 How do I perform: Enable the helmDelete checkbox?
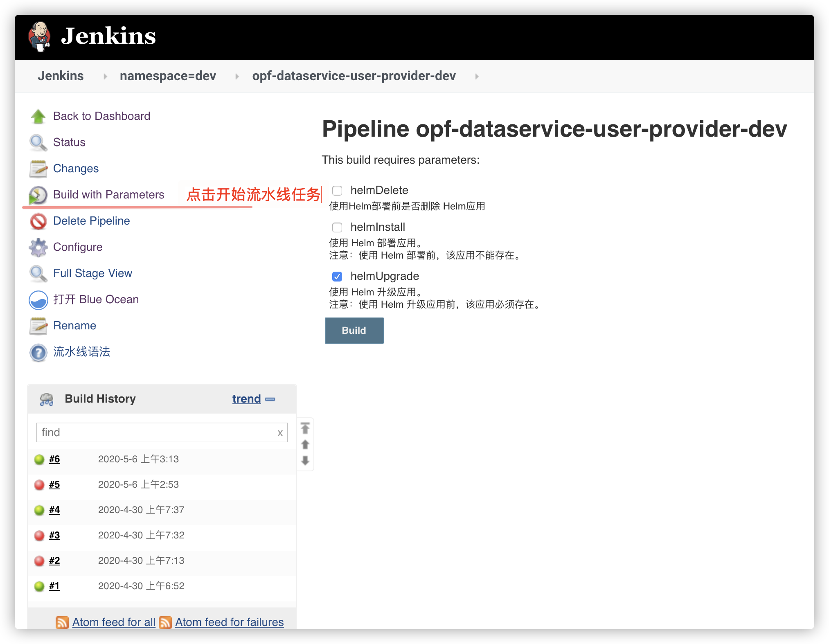click(x=337, y=191)
